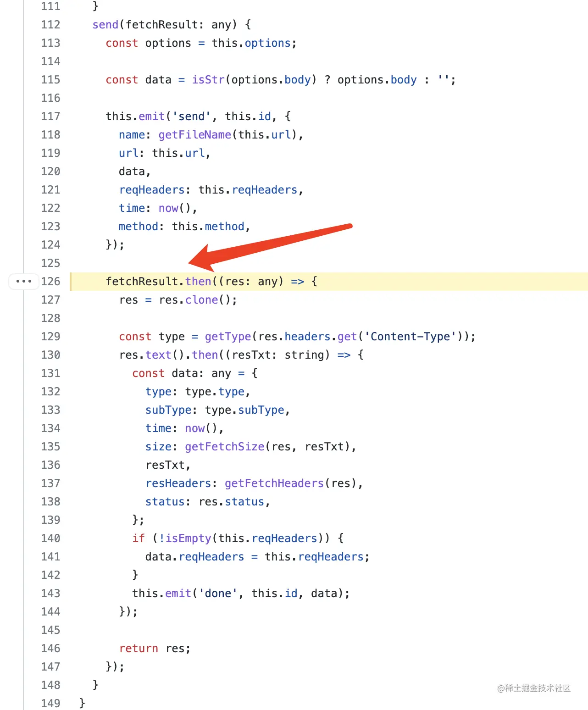Select line number 129
This screenshot has height=710, width=588.
50,336
